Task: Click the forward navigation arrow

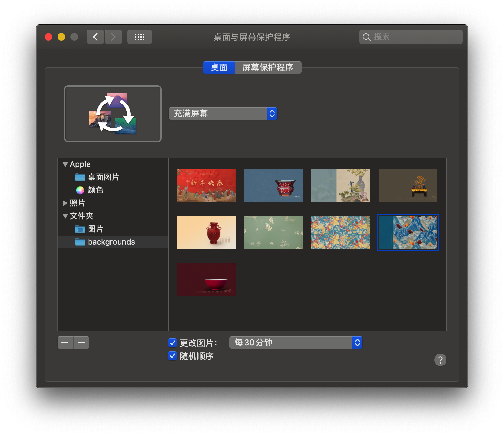Action: tap(113, 37)
